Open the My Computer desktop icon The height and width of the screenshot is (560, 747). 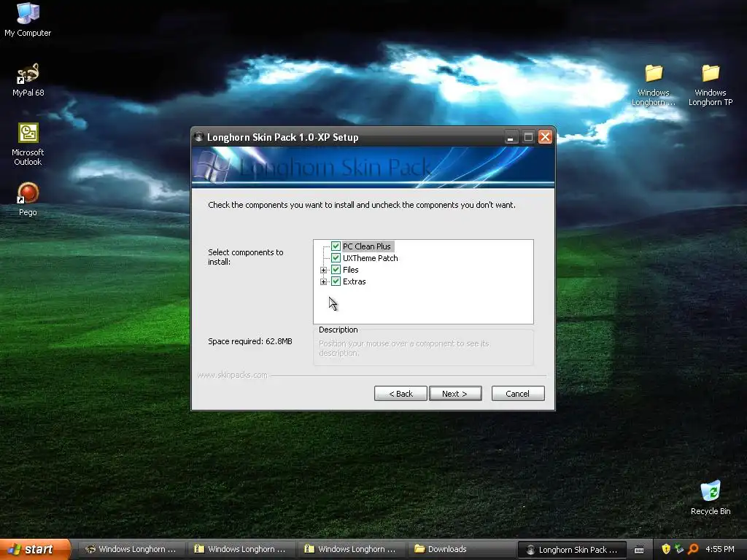pos(28,19)
